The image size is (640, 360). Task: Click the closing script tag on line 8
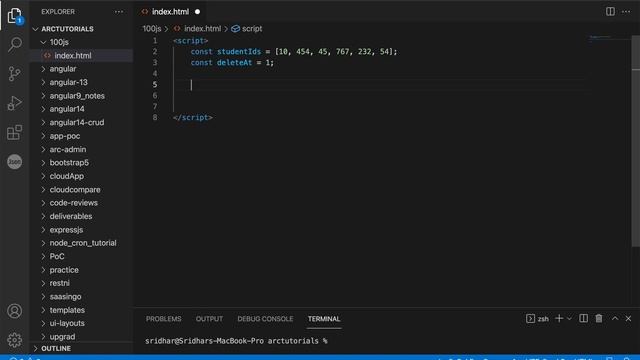[x=193, y=118]
